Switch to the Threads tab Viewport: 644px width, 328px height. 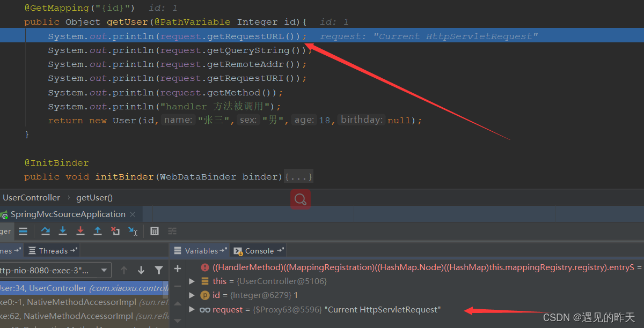pyautogui.click(x=53, y=251)
